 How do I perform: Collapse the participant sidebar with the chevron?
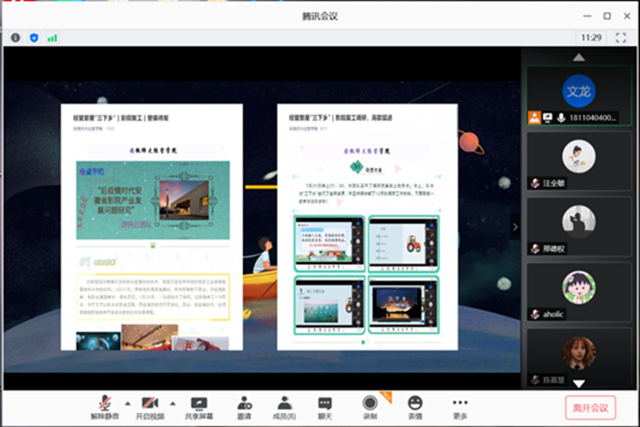pyautogui.click(x=516, y=227)
